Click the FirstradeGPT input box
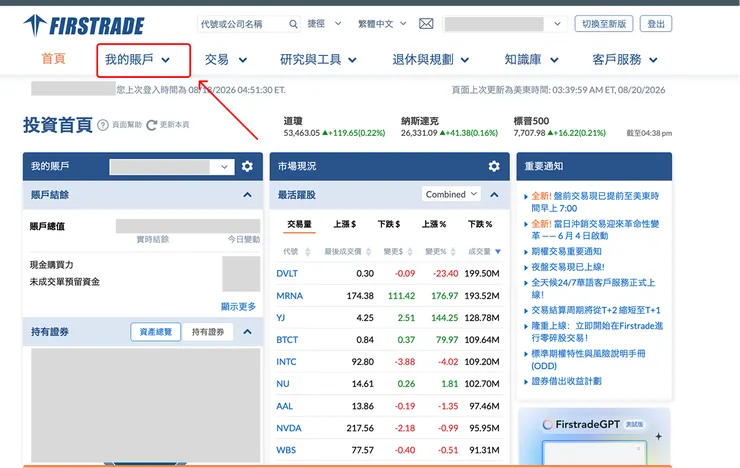Viewport: 740px width, 468px height. tap(595, 453)
